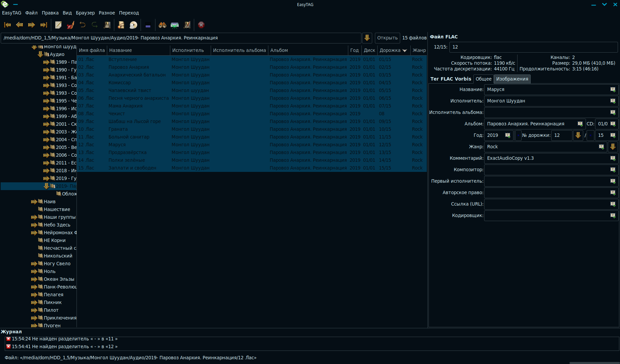Image resolution: width=620 pixels, height=364 pixels.
Task: Apply the Исполнитель field to selected files
Action: [613, 101]
